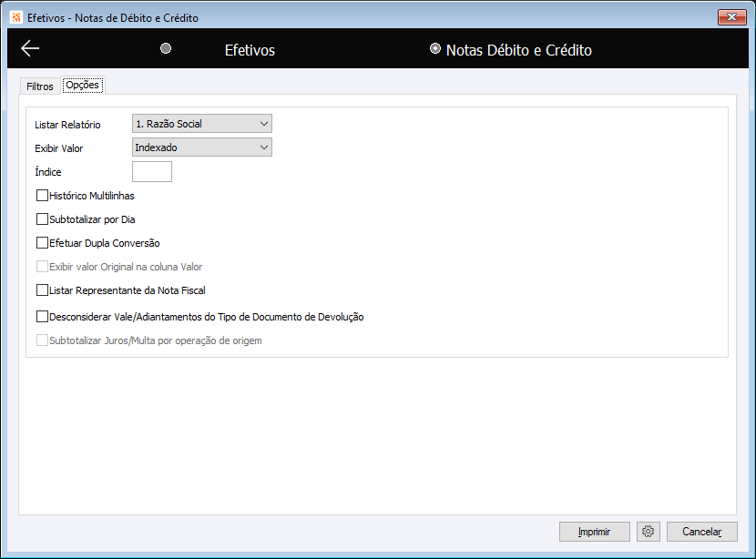Click the back arrow icon

tap(30, 48)
